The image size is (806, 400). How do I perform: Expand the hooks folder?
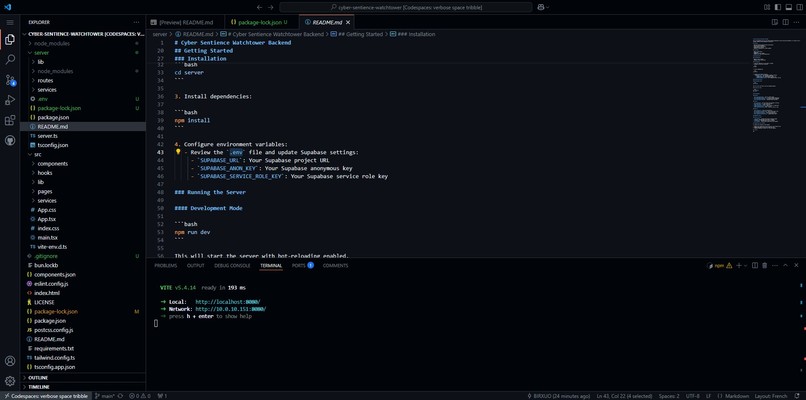(82, 173)
